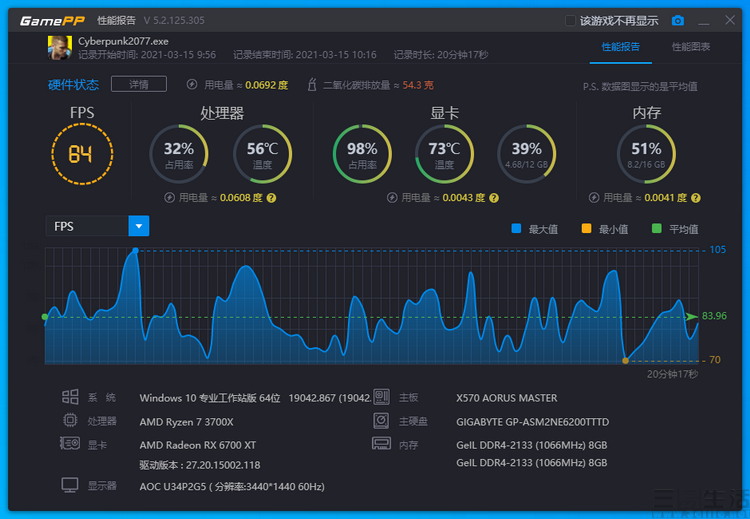Click the 70 minimum FPS value
750x519 pixels.
pos(715,360)
